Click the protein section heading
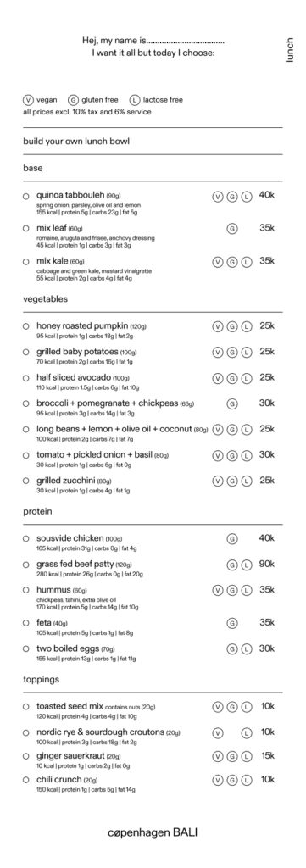This screenshot has width=306, height=868. [x=37, y=511]
